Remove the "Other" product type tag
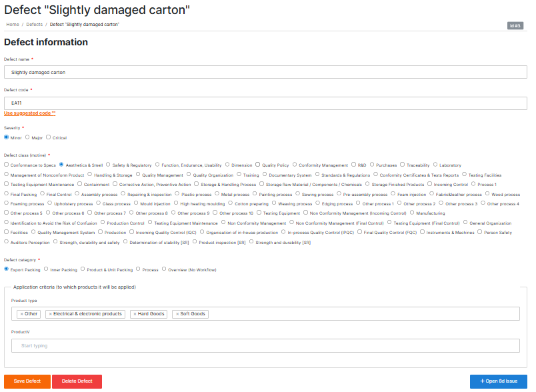536x392 pixels. (21, 314)
